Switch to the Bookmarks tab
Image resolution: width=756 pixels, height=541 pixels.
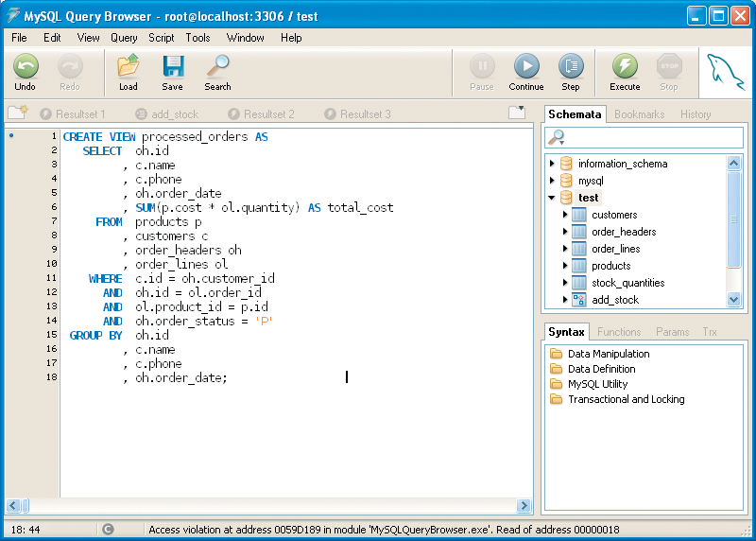(640, 114)
